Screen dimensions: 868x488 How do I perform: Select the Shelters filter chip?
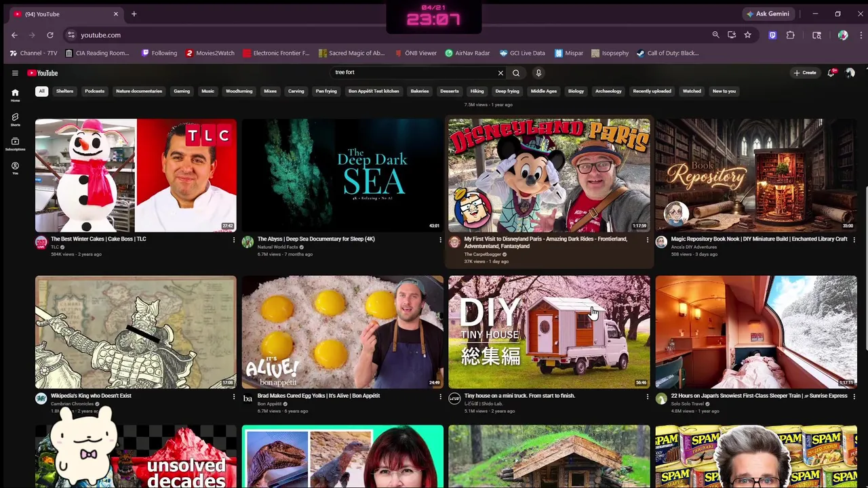pos(65,91)
